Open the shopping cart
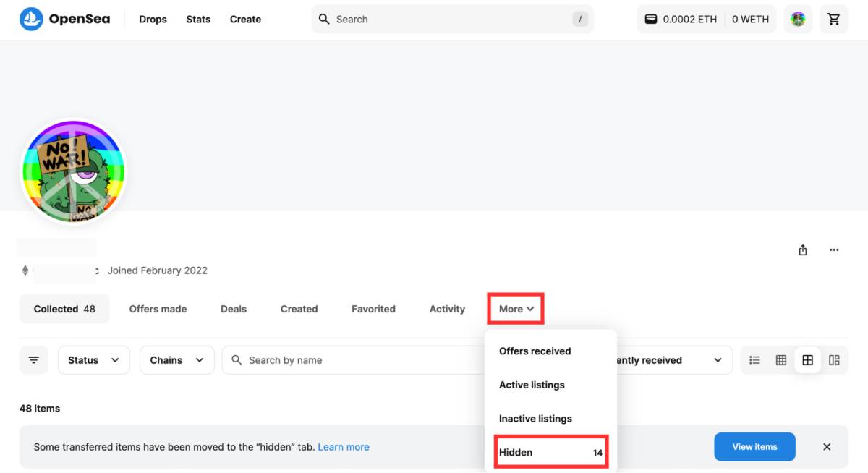The width and height of the screenshot is (868, 473). click(834, 20)
